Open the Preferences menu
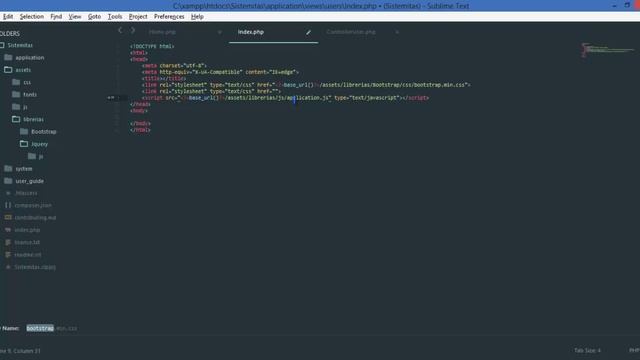Viewport: 640px width, 360px height. (x=169, y=17)
